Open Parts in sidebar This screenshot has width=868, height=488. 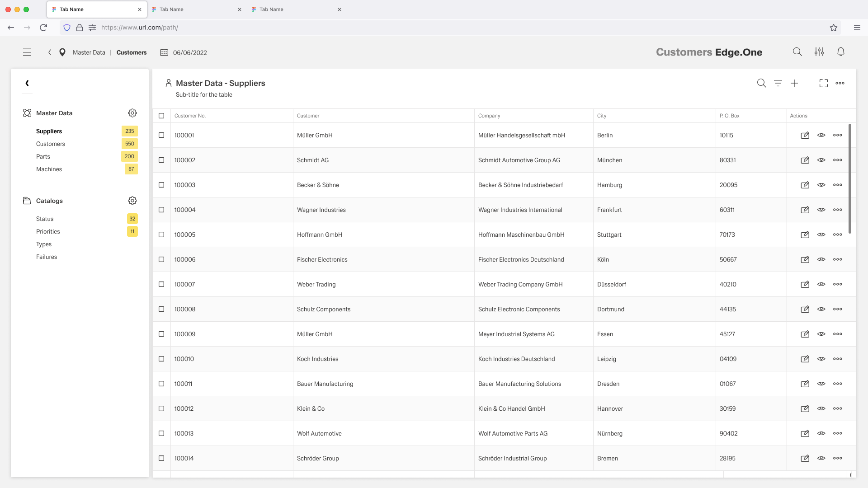tap(43, 156)
